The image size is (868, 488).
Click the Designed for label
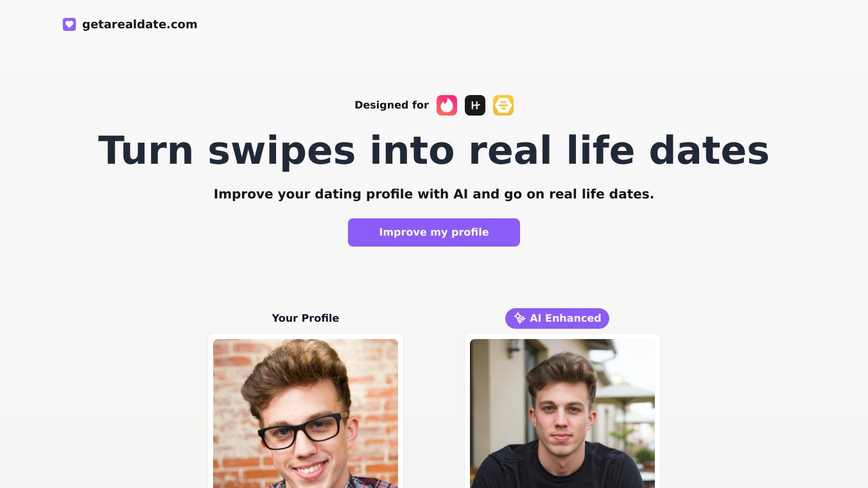click(x=392, y=105)
